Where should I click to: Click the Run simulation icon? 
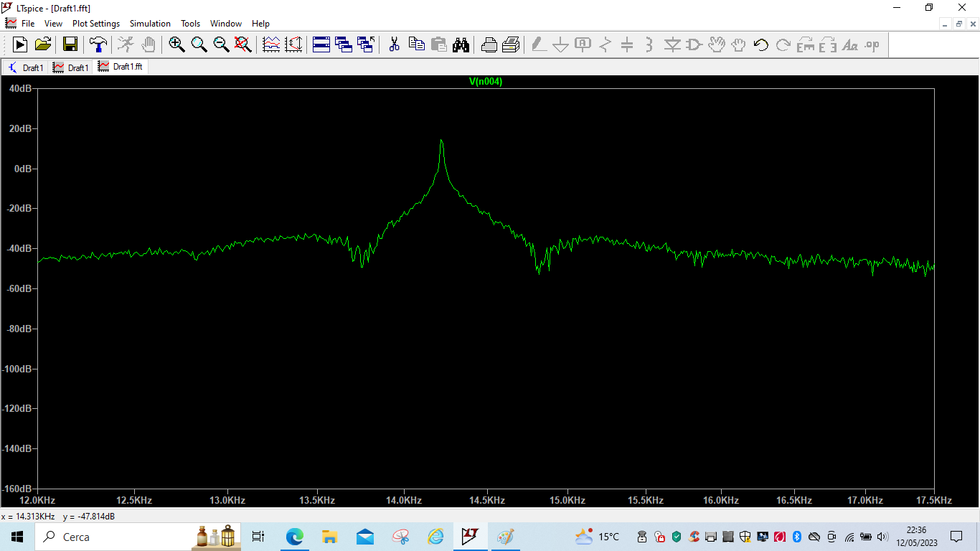pos(20,44)
